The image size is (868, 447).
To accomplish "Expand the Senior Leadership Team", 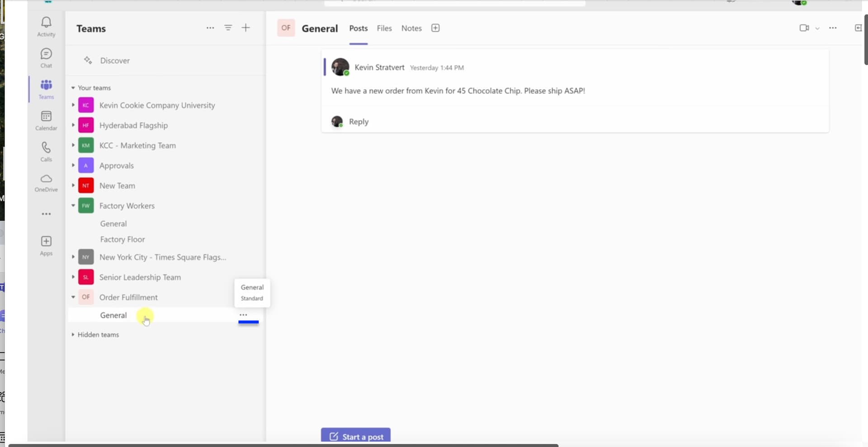I will click(x=73, y=277).
